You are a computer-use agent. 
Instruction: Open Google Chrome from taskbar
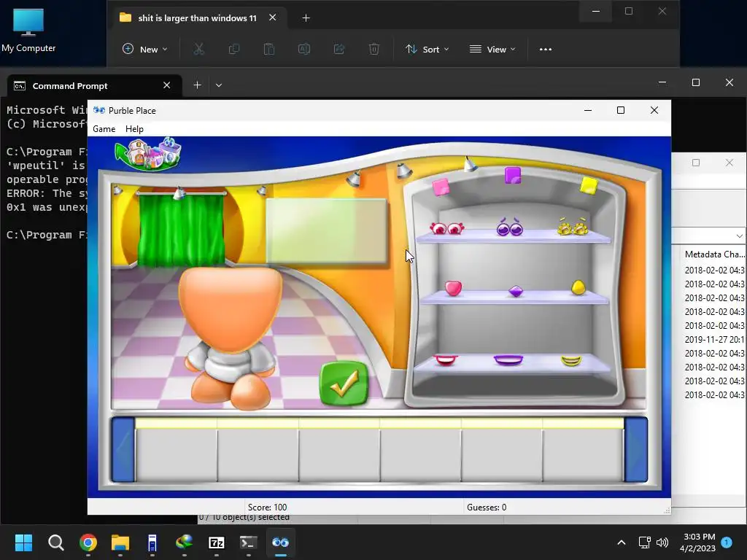point(88,542)
